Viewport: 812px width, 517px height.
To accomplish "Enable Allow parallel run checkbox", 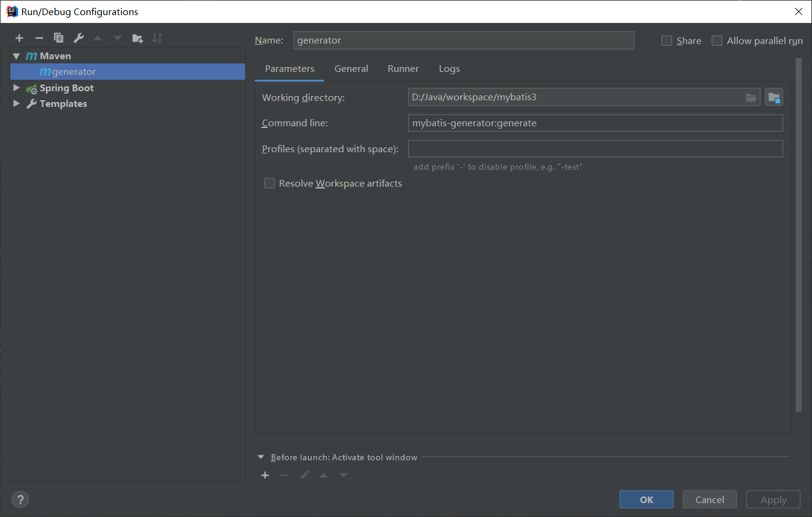I will [x=717, y=40].
